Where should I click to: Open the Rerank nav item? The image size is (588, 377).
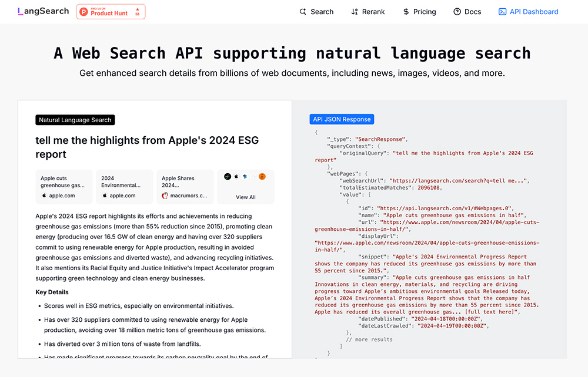[368, 12]
